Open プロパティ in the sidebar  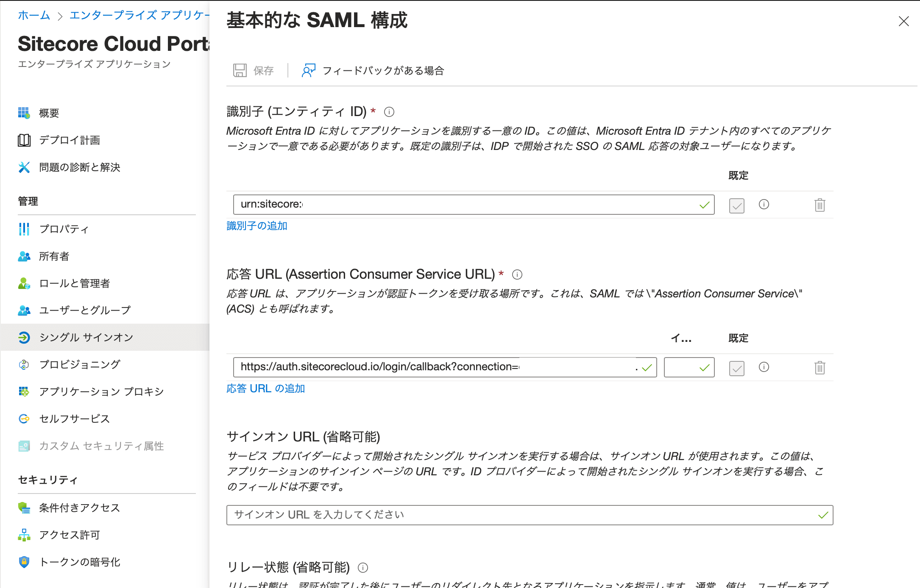pos(64,229)
